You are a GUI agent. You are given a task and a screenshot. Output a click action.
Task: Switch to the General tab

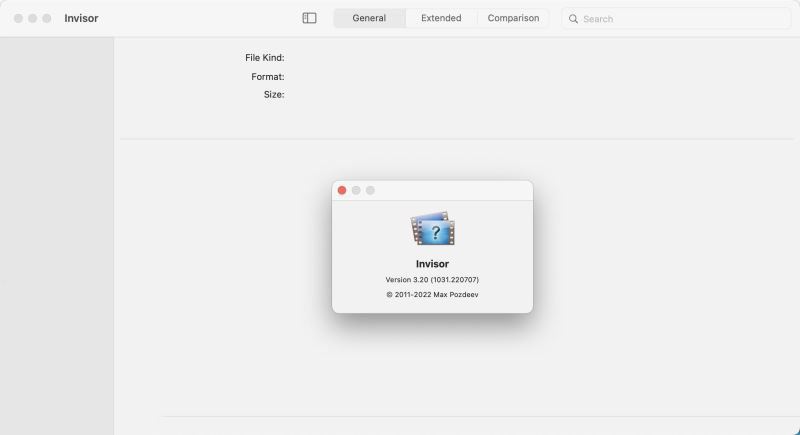coord(369,18)
